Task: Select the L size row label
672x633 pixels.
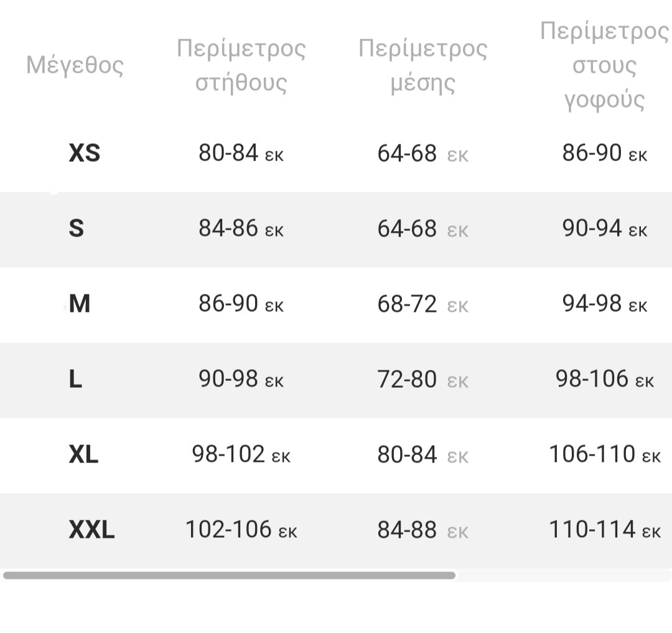Action: point(75,380)
